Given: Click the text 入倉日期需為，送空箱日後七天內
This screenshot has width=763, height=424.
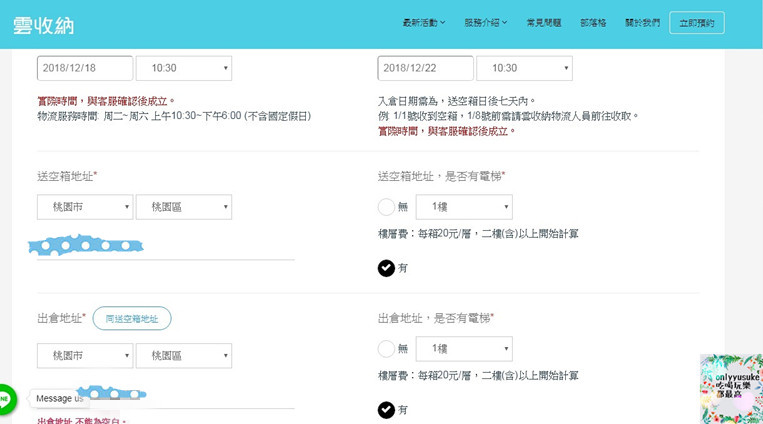Looking at the screenshot, I should coord(456,101).
